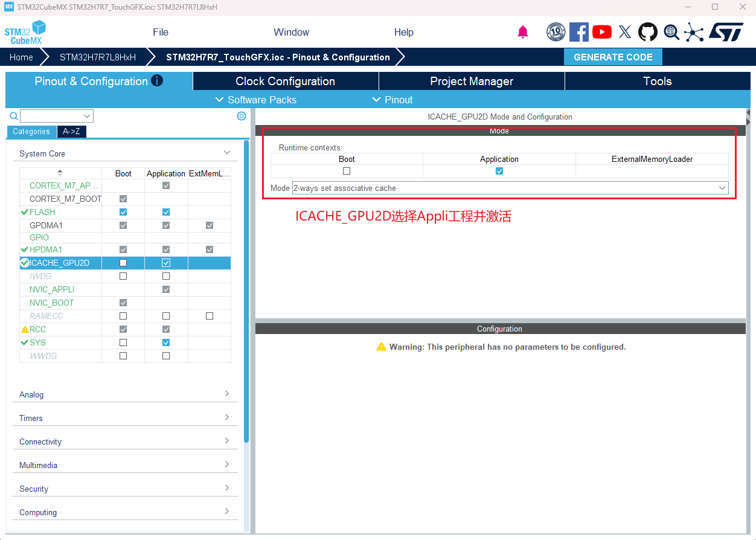Open the File menu
756x540 pixels.
pos(161,32)
